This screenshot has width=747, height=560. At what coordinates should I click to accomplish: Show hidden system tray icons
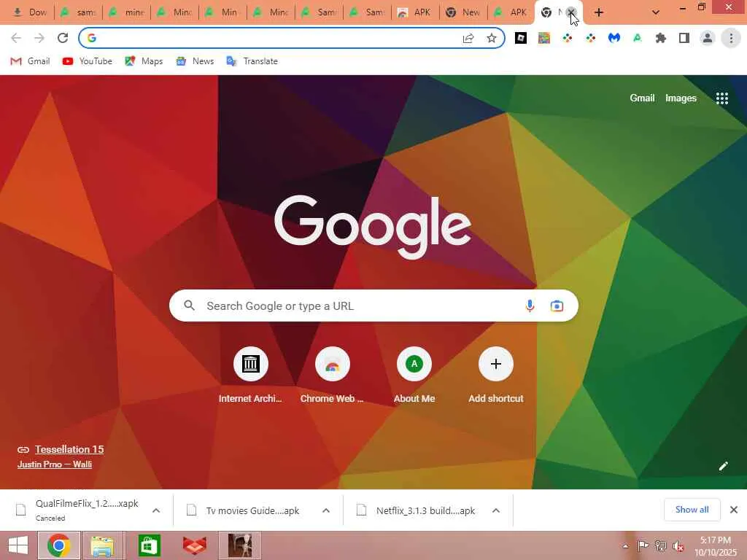click(625, 546)
